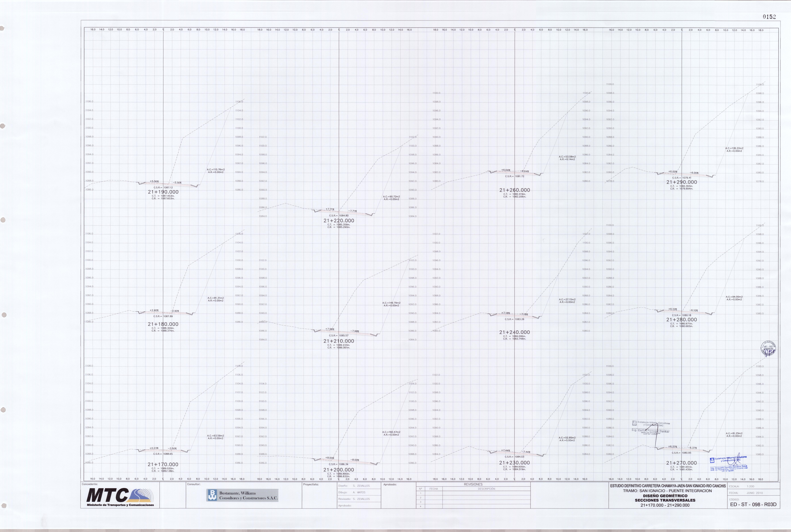
Task: Click cut area A.C.=63.59m2
Action: [216, 436]
